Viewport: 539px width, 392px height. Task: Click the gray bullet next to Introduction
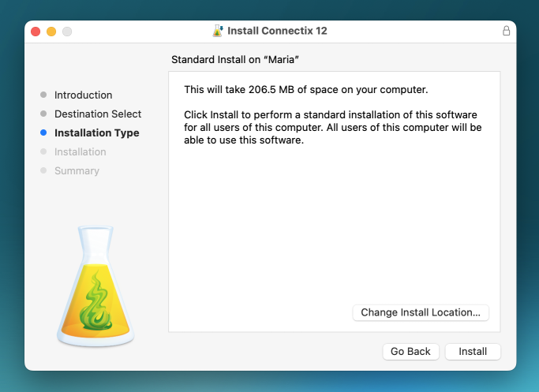[43, 95]
